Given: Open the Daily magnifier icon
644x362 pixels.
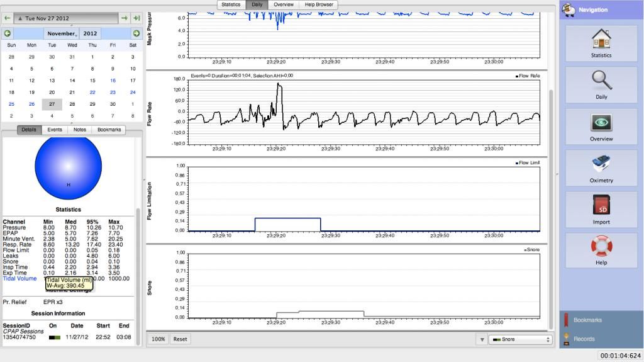Looking at the screenshot, I should (601, 85).
